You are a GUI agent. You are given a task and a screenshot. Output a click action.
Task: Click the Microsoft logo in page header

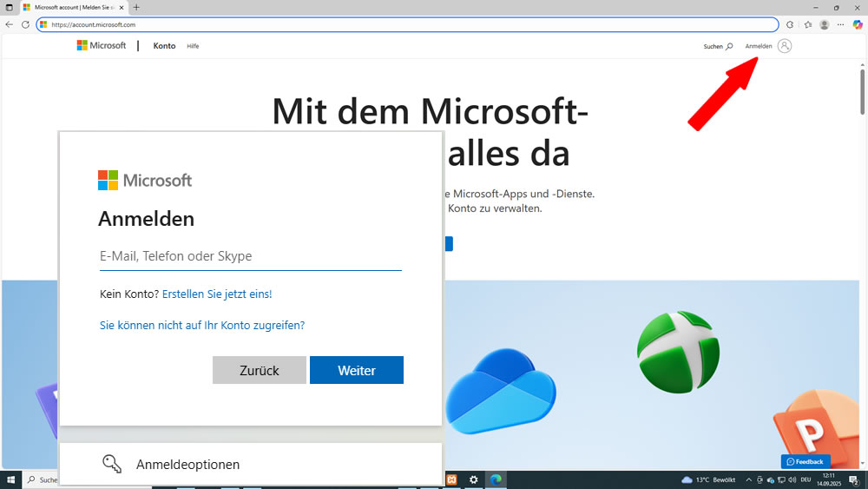coord(102,45)
